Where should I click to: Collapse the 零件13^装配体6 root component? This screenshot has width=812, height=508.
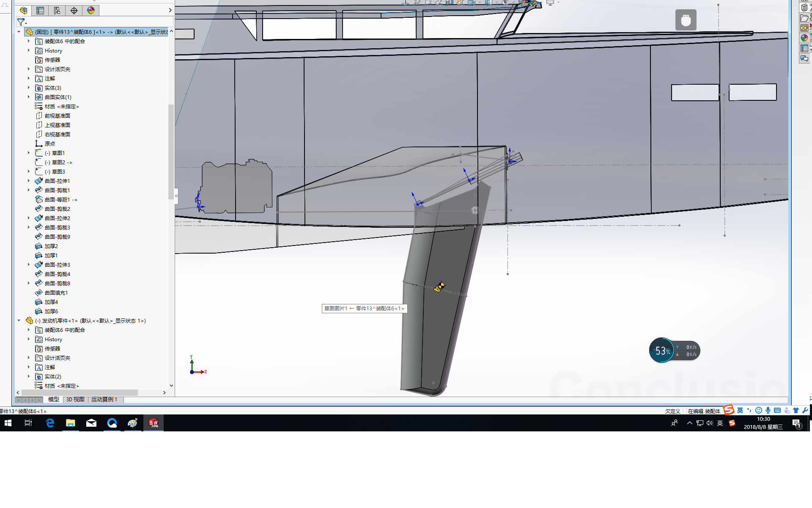(19, 32)
